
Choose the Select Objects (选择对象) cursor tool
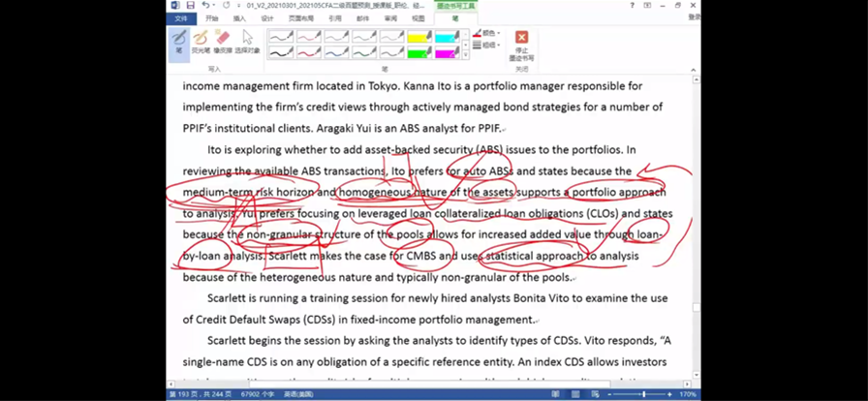247,42
